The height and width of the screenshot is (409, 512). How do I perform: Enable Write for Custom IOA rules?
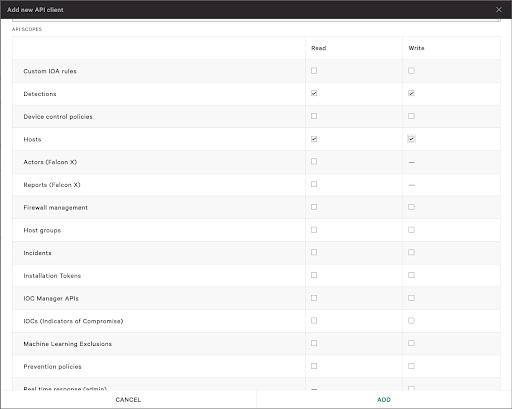coord(411,71)
